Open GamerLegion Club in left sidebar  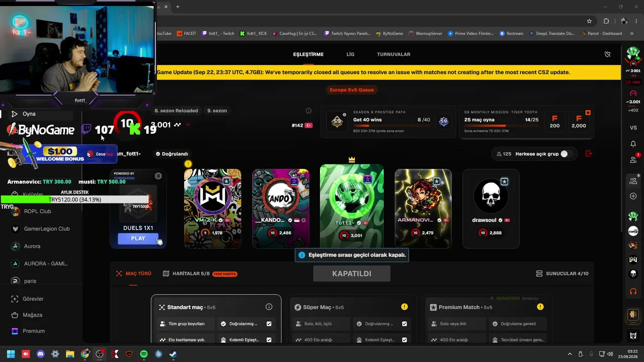coord(40,229)
